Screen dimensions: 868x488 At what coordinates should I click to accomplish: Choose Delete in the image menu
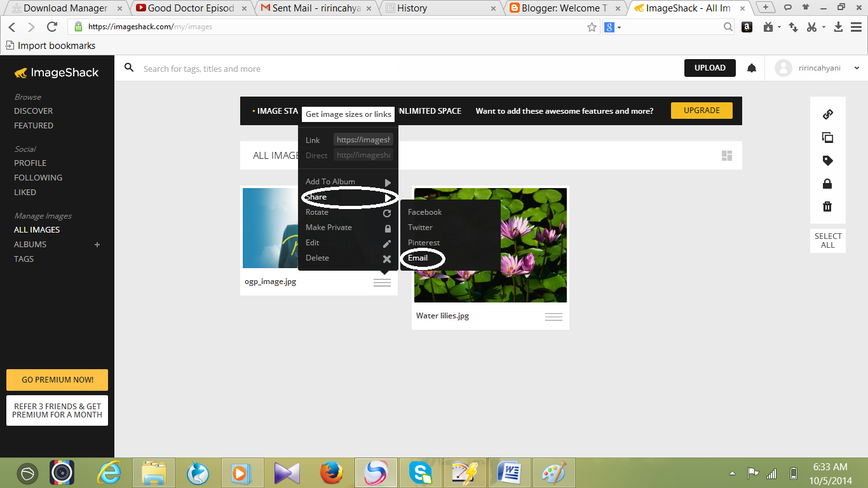tap(348, 258)
